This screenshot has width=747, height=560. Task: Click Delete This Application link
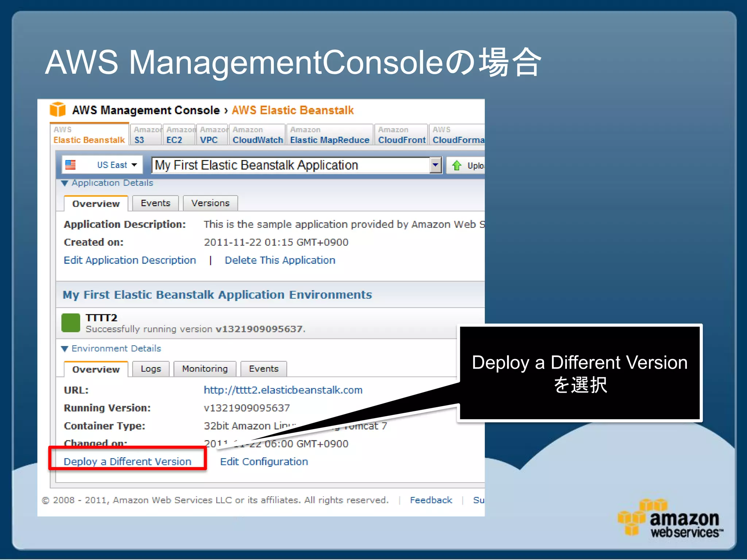click(280, 260)
